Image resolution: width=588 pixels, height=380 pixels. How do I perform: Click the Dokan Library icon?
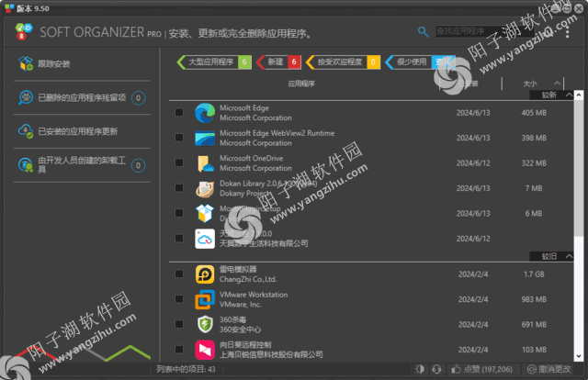(205, 188)
